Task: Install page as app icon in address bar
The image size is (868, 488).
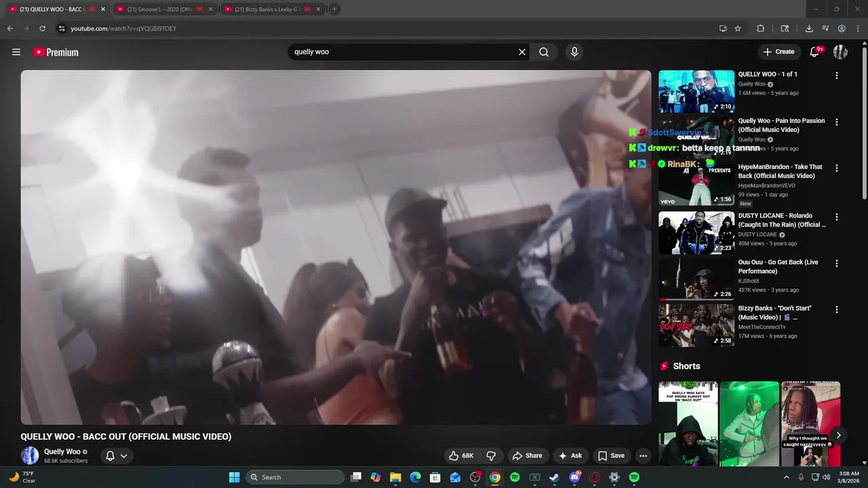Action: [723, 28]
